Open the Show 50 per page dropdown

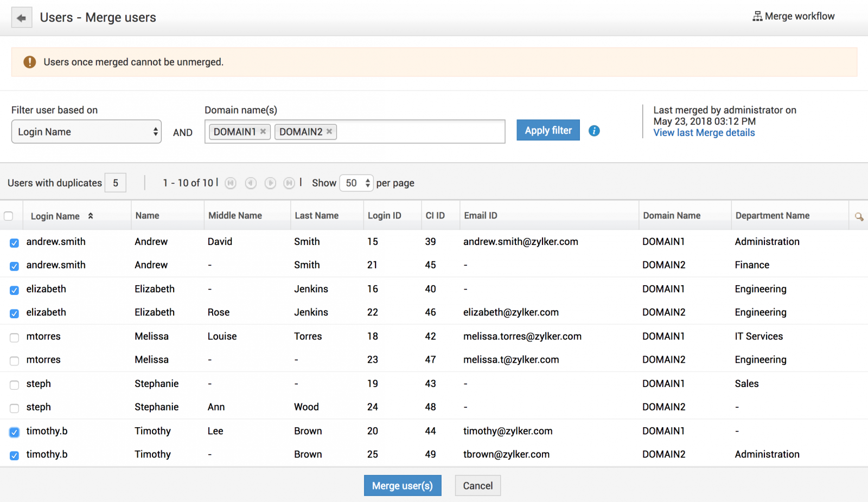(356, 183)
